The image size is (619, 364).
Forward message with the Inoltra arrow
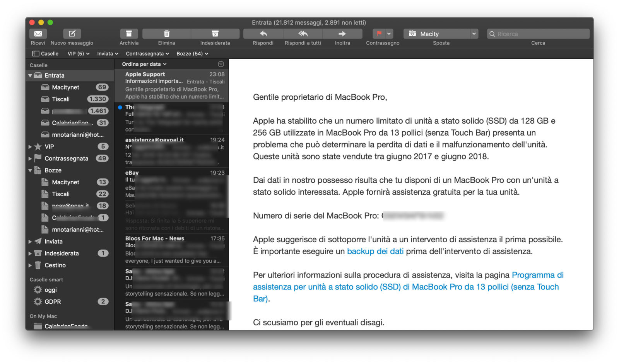[342, 34]
